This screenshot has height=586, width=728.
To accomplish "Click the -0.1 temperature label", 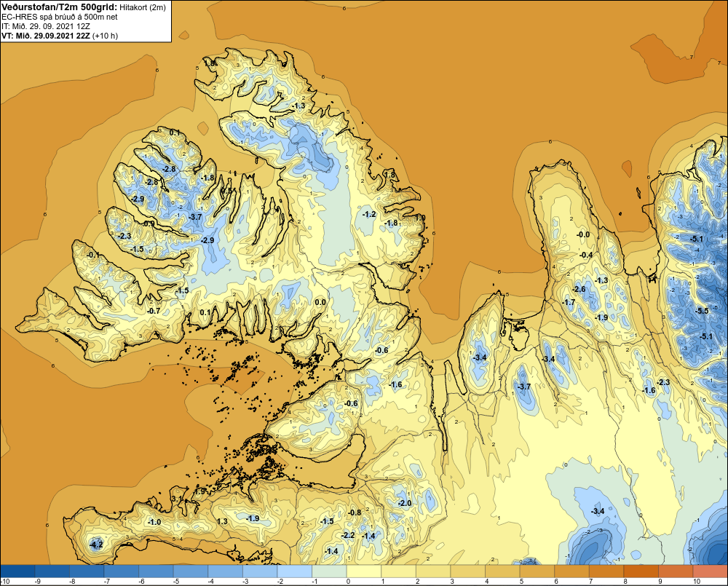I will 93,255.
